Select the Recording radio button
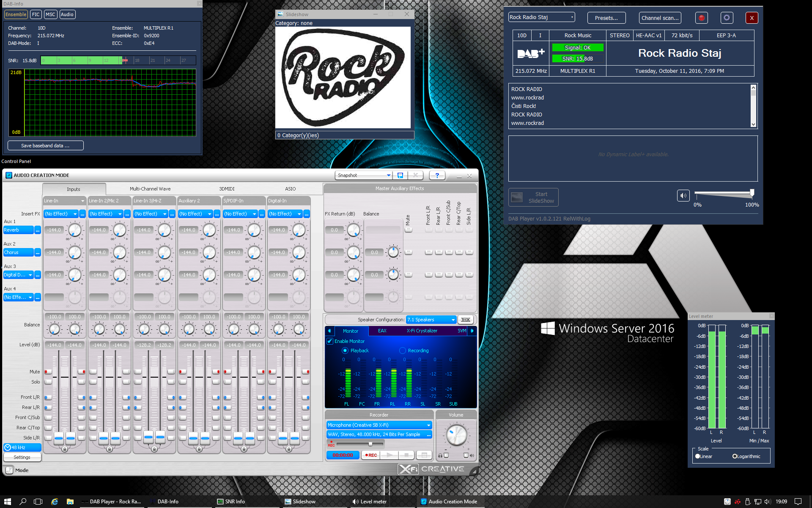812x508 pixels. [x=403, y=351]
